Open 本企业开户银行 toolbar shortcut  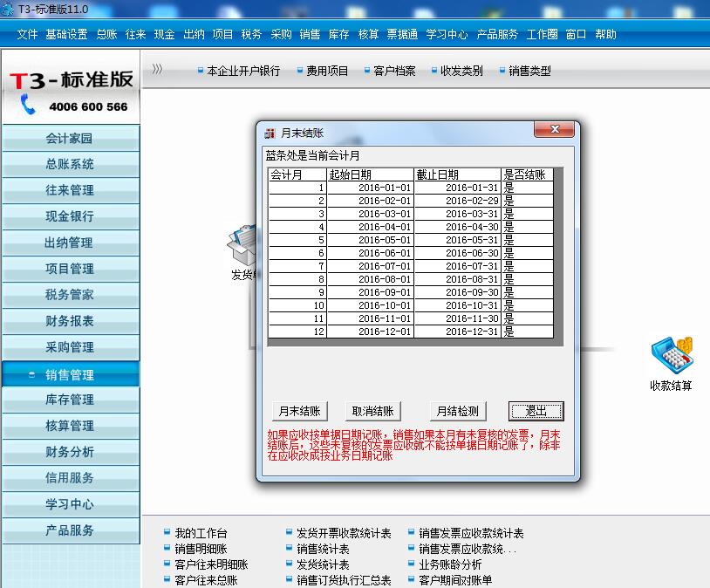click(x=242, y=71)
